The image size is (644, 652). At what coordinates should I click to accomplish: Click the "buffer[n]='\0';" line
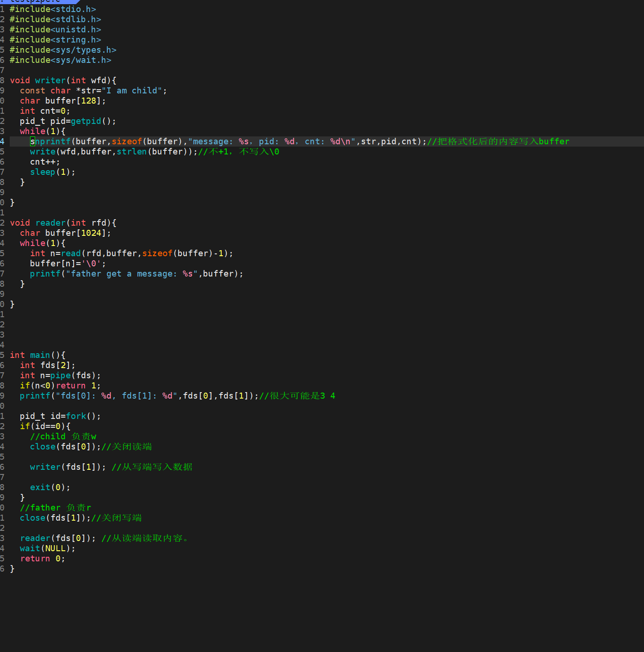[x=68, y=264]
